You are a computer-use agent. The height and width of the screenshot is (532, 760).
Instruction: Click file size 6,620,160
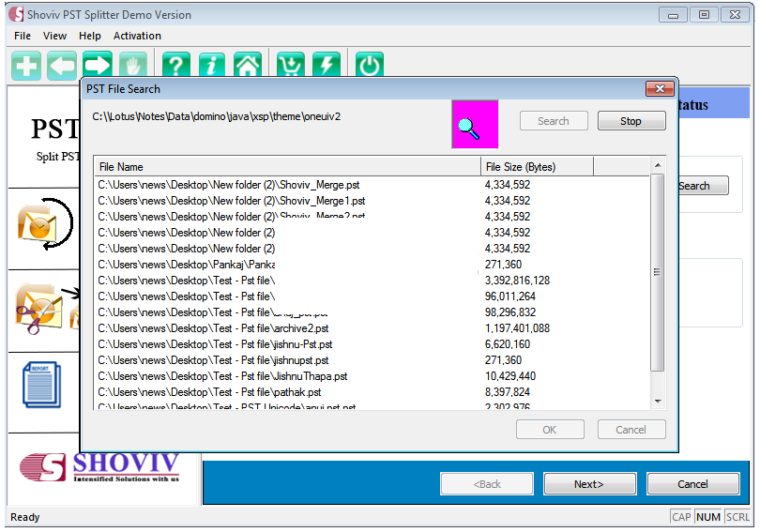tap(508, 344)
